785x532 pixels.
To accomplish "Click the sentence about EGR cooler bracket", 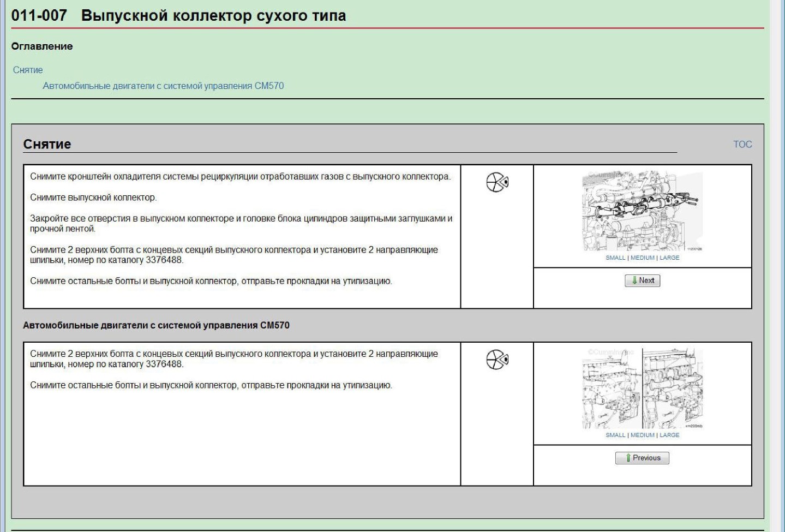I will (241, 176).
